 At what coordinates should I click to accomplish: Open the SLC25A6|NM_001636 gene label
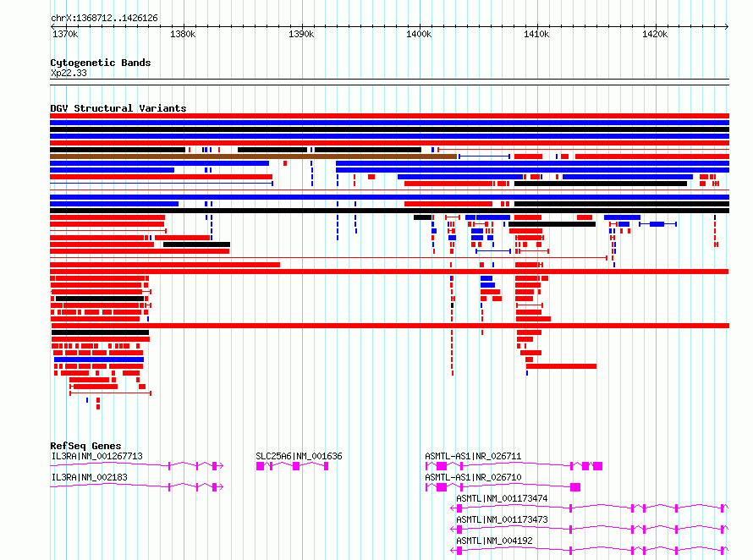tap(299, 456)
